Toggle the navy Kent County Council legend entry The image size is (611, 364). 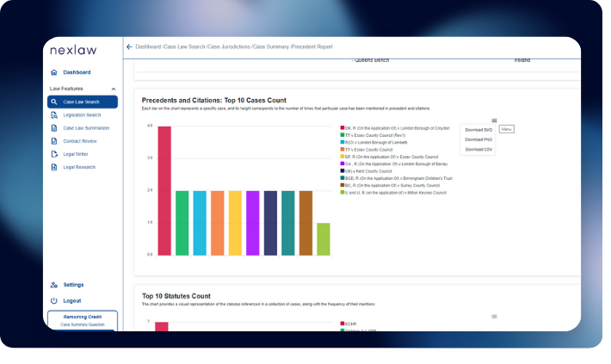[x=366, y=171]
